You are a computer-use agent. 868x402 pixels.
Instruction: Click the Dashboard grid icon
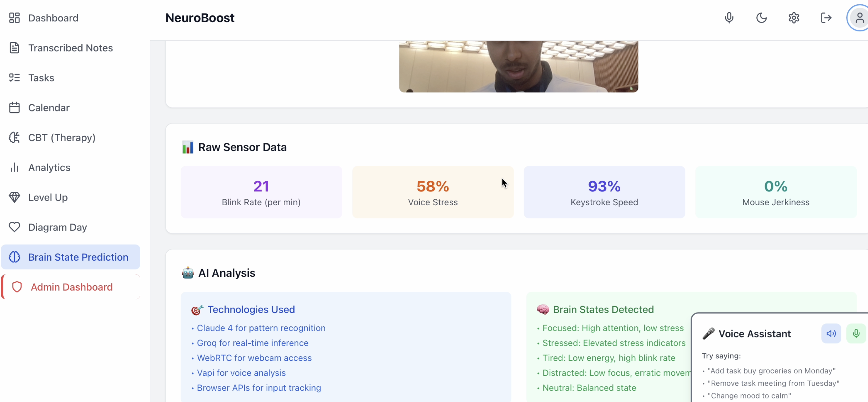click(14, 18)
